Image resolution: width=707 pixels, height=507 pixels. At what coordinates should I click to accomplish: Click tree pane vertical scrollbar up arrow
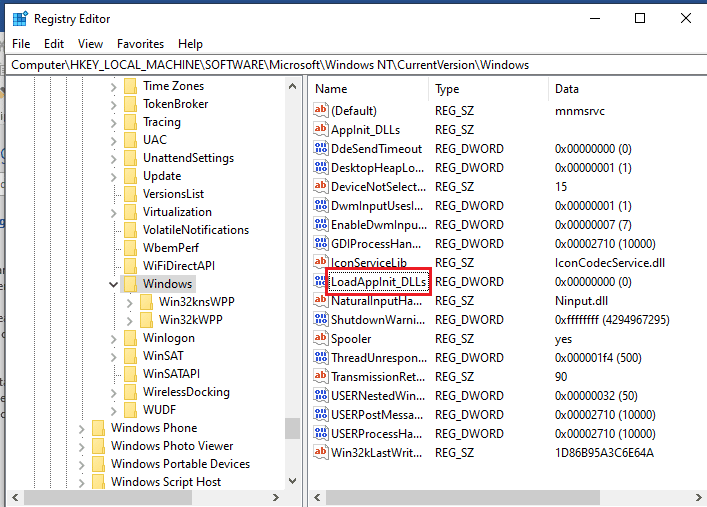coord(292,86)
